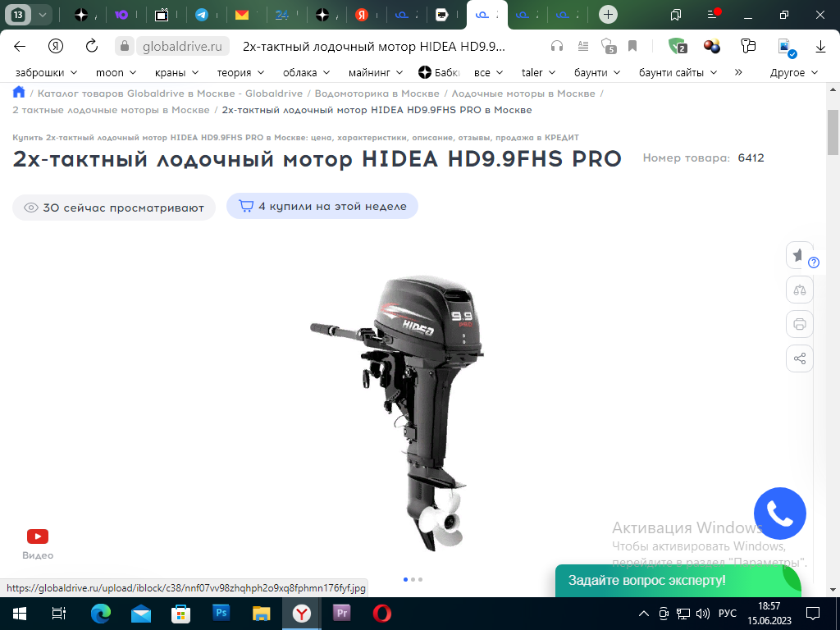
Task: Select the first image slider dot
Action: pos(405,579)
